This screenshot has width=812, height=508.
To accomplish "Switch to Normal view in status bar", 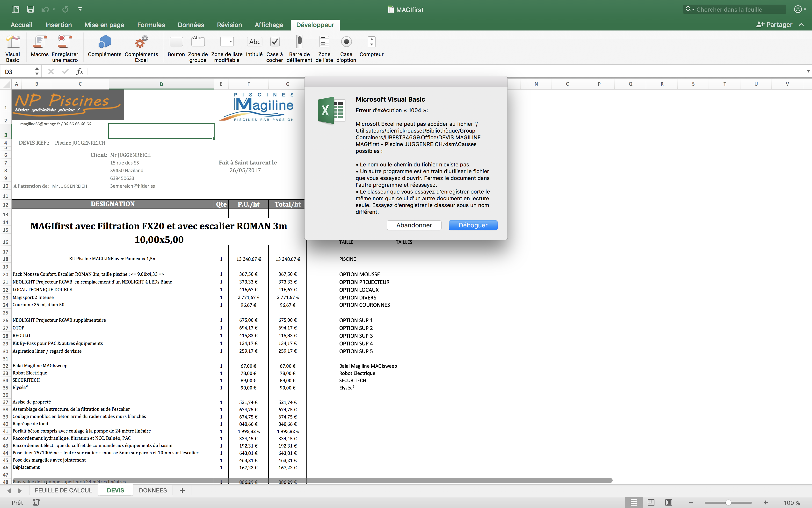I will 634,503.
